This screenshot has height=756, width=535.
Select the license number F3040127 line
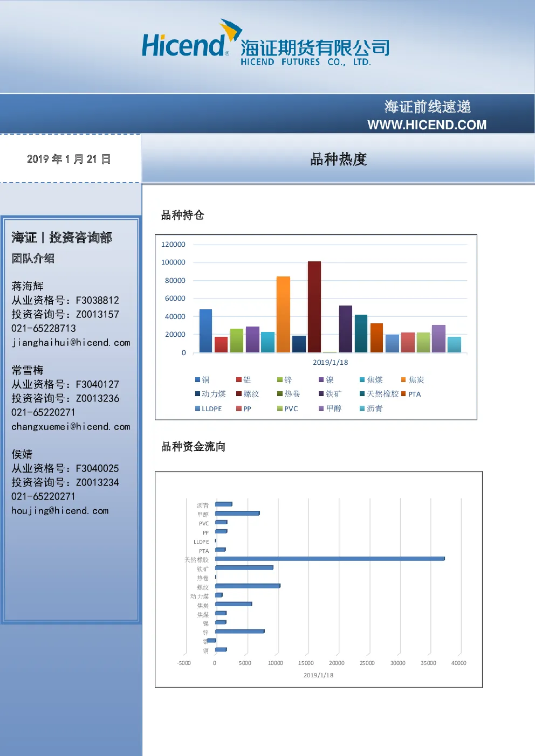(x=65, y=384)
